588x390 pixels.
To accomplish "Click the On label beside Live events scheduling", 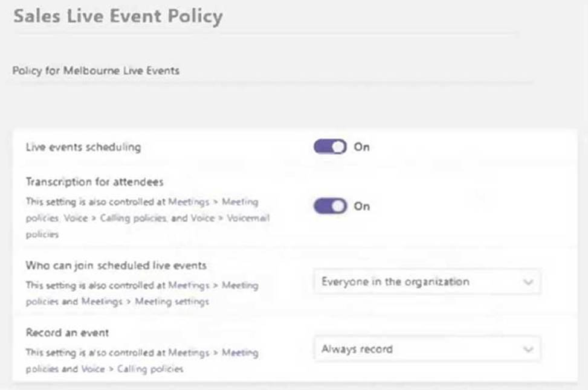I will point(362,147).
